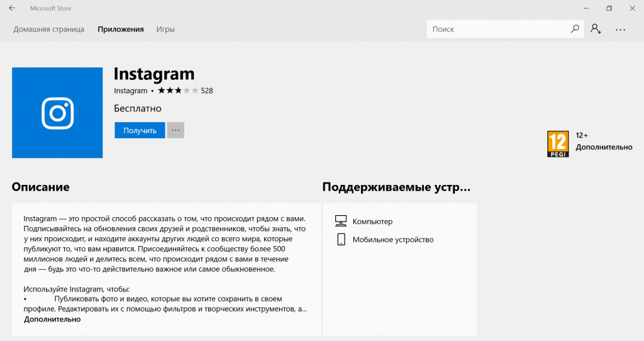Open the account sign-in icon
Viewport: 644px width, 341px height.
[596, 29]
